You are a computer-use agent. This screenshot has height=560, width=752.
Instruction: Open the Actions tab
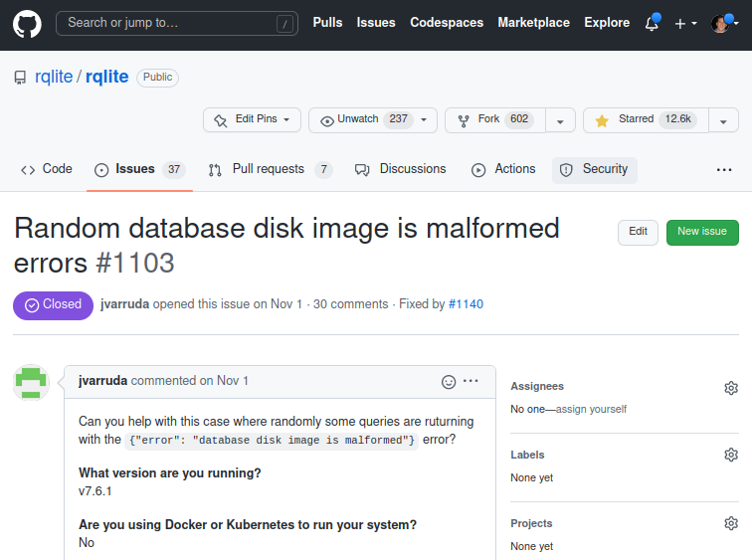click(503, 169)
